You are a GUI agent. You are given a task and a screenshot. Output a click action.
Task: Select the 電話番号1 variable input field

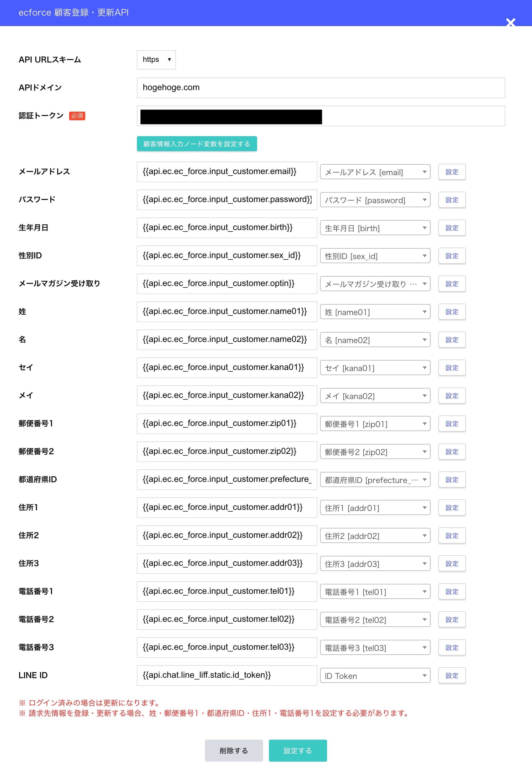(x=227, y=591)
